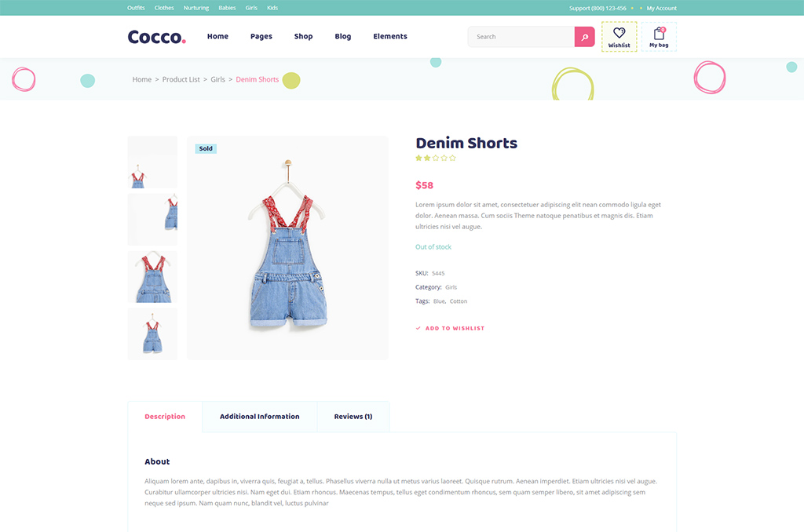The image size is (804, 532).
Task: Select the second cropped overalls thumbnail
Action: [152, 220]
